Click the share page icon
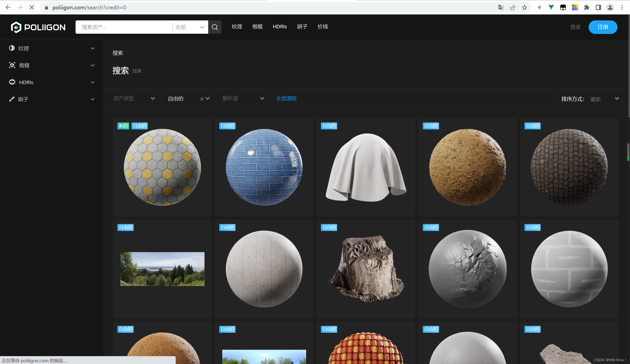This screenshot has height=364, width=630. 513,7
